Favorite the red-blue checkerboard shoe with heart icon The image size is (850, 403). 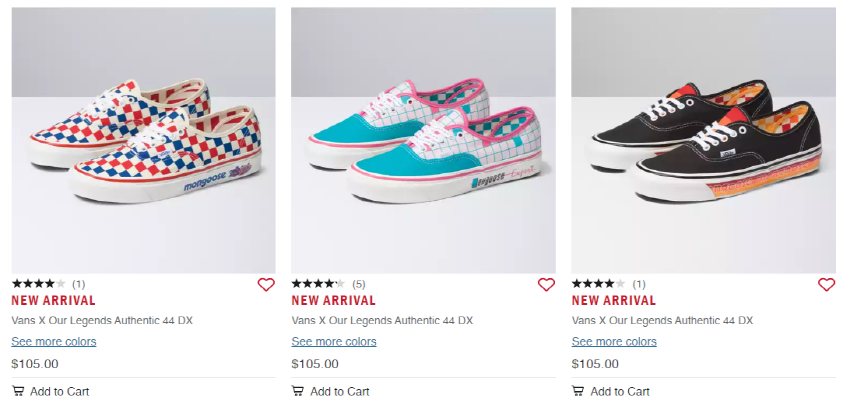266,284
